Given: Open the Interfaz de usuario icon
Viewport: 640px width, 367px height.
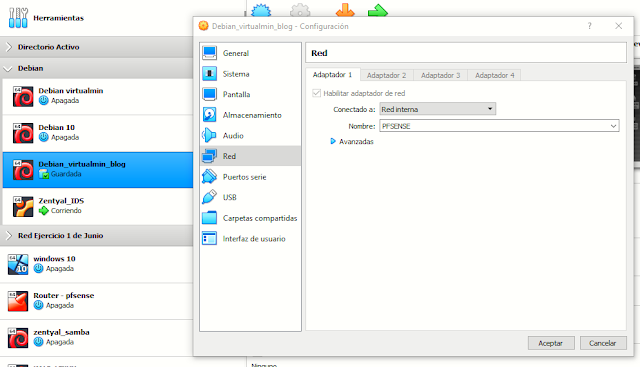Looking at the screenshot, I should click(209, 238).
